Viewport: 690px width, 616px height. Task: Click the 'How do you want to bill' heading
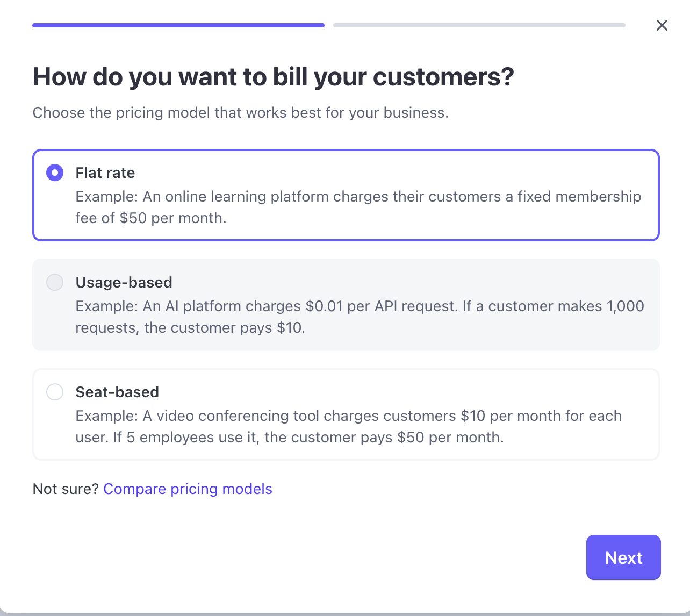coord(273,77)
